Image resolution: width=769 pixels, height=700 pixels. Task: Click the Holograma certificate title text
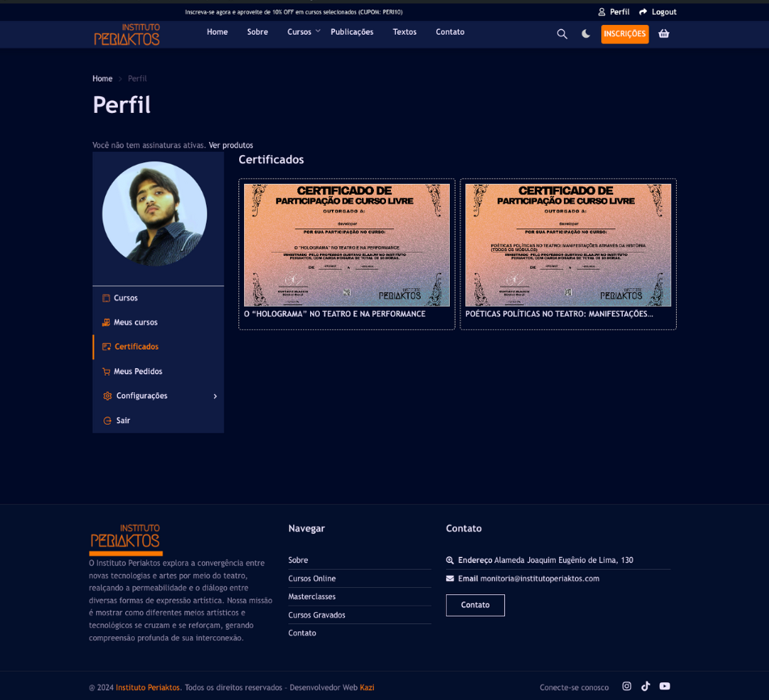click(x=334, y=314)
